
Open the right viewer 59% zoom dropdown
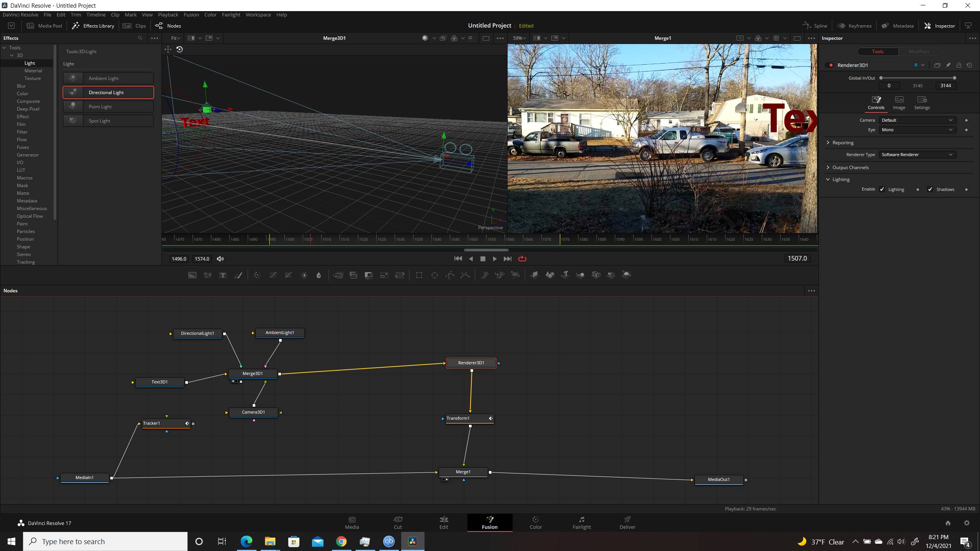[519, 38]
